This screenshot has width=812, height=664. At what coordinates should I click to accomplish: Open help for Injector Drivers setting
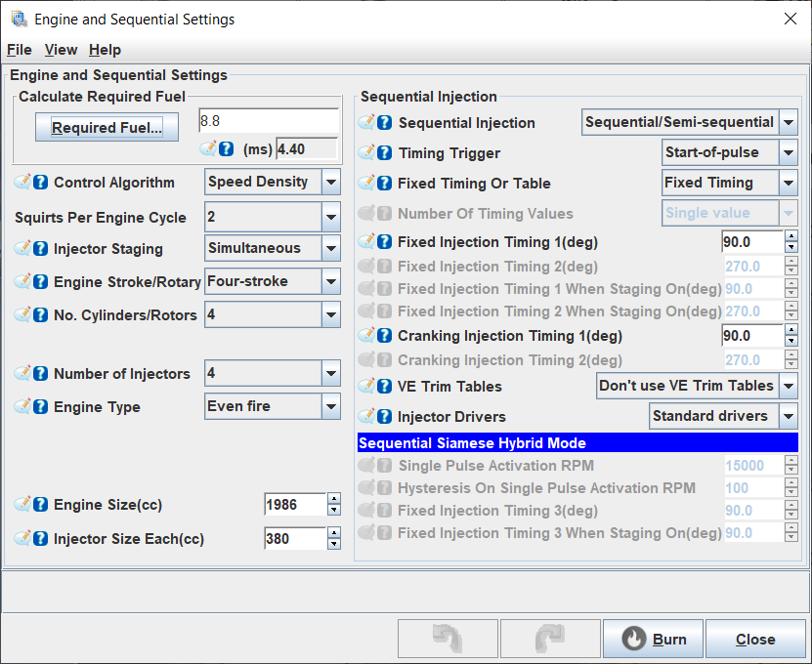coord(385,417)
